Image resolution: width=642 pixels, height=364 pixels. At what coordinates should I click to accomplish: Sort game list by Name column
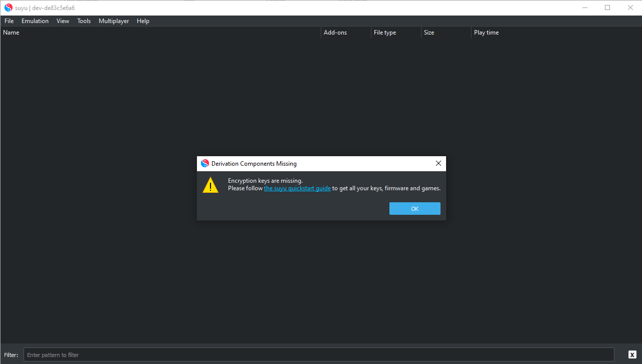click(161, 33)
